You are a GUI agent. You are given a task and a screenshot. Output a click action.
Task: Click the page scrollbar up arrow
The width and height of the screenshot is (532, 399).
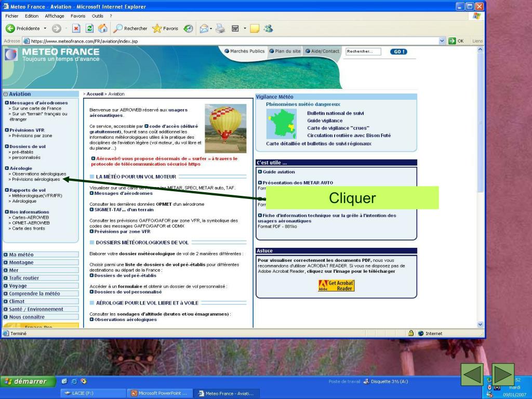(x=480, y=49)
